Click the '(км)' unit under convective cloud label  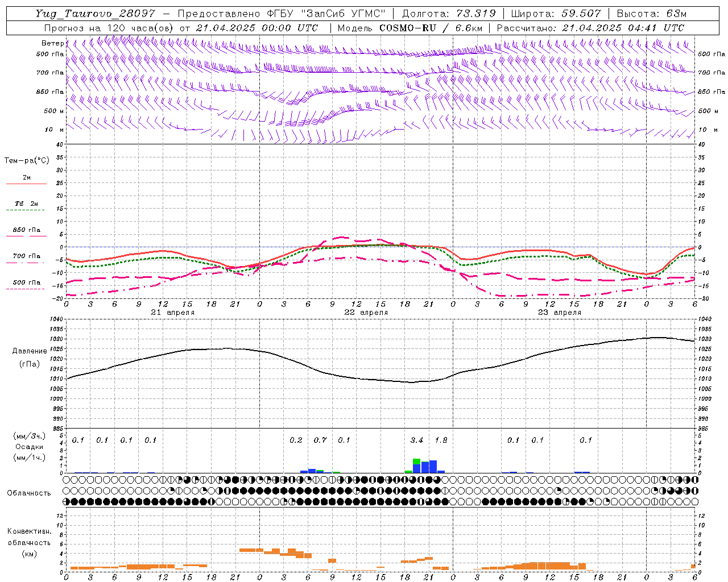click(29, 554)
